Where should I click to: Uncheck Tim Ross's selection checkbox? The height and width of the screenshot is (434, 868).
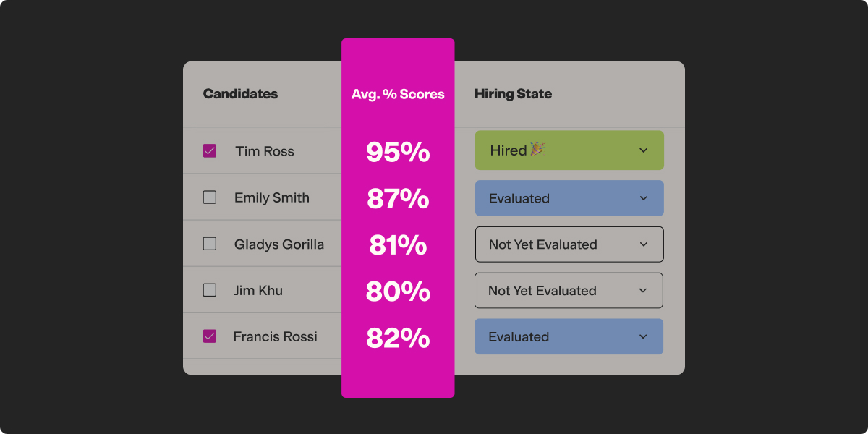pyautogui.click(x=210, y=150)
